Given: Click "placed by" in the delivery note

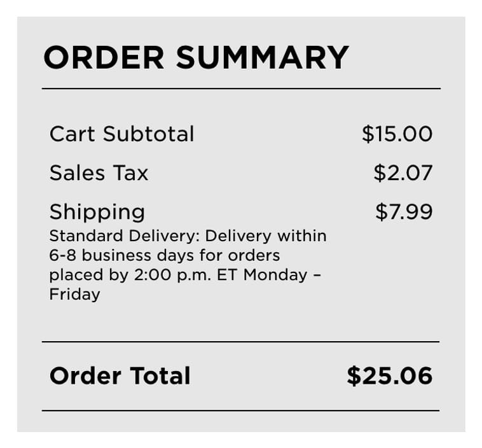Looking at the screenshot, I should [86, 276].
